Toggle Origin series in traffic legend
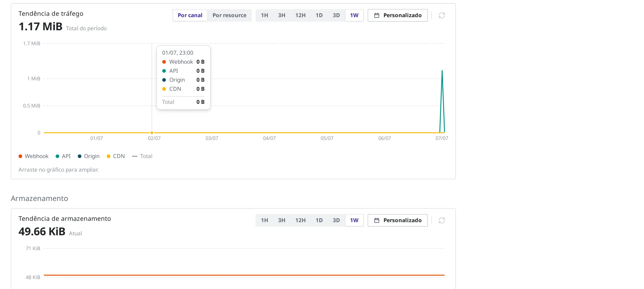Image resolution: width=644 pixels, height=289 pixels. click(89, 156)
